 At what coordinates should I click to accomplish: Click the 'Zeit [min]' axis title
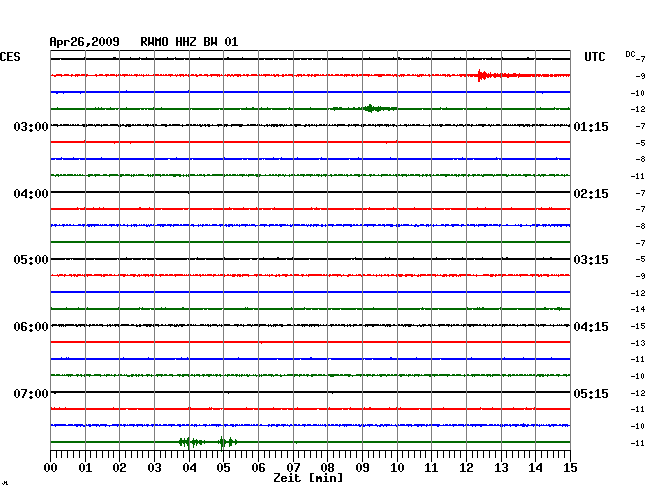click(x=308, y=478)
